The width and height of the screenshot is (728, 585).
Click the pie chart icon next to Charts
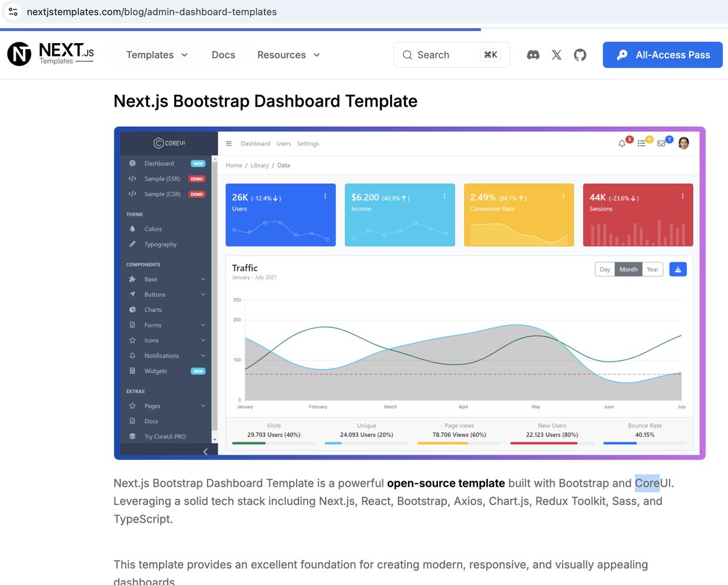coord(132,309)
